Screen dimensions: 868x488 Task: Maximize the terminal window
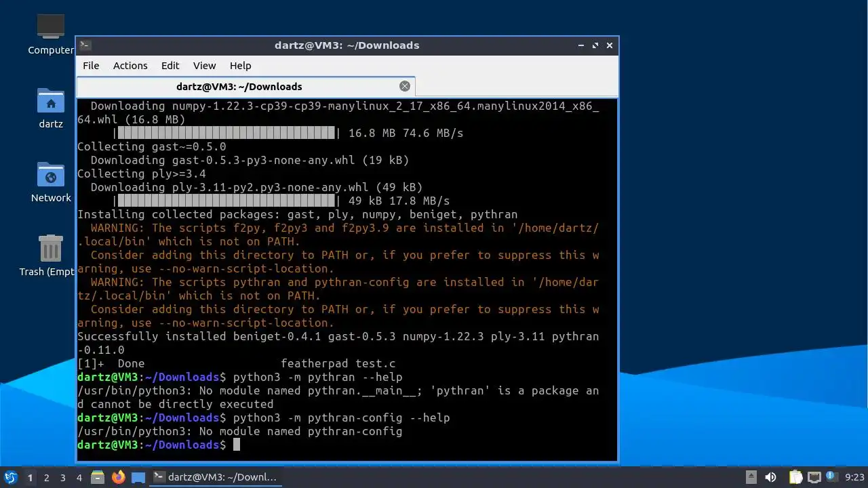point(595,45)
